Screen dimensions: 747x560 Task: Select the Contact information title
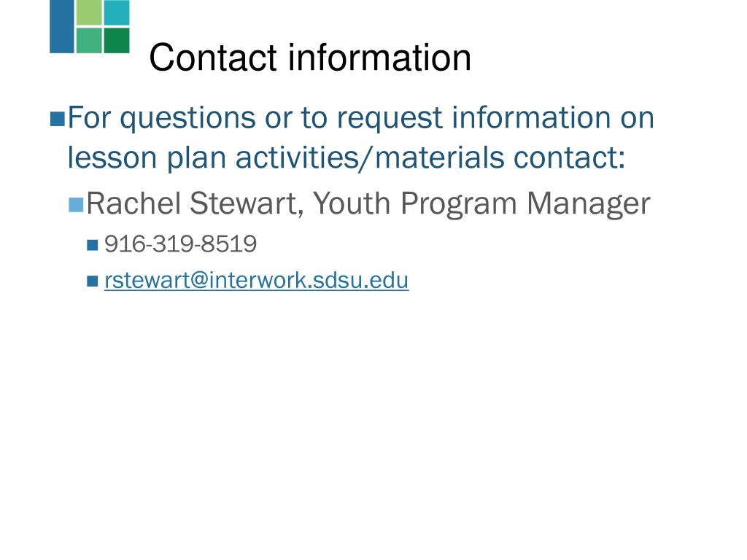310,58
